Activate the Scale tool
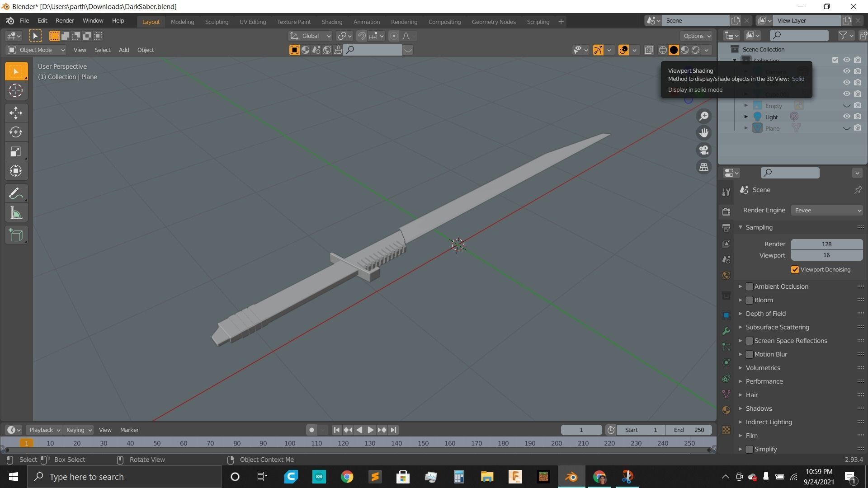Viewport: 868px width, 488px height. click(x=16, y=151)
